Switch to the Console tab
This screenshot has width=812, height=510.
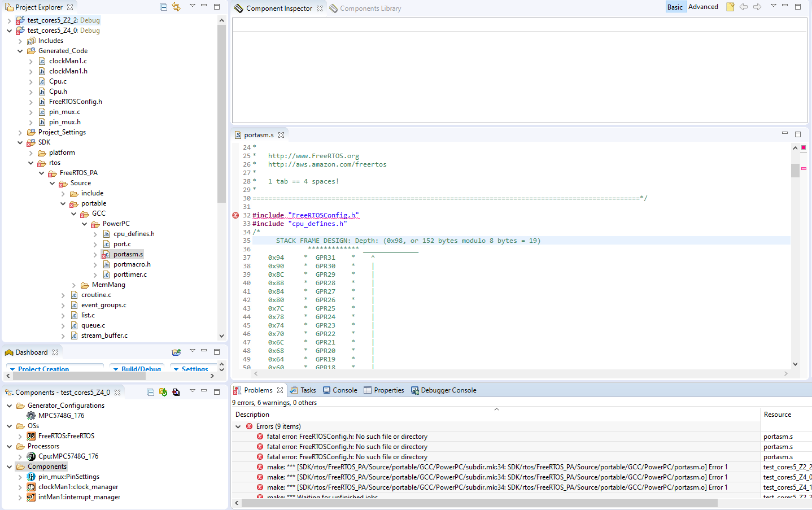coord(340,390)
